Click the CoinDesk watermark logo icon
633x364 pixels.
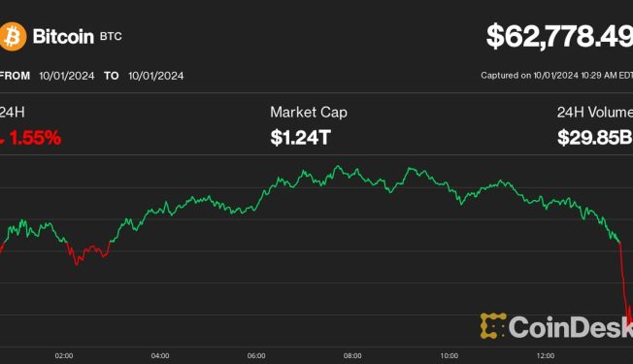pos(493,326)
